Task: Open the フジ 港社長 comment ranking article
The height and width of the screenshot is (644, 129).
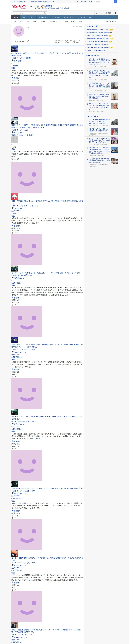Action: point(99,122)
